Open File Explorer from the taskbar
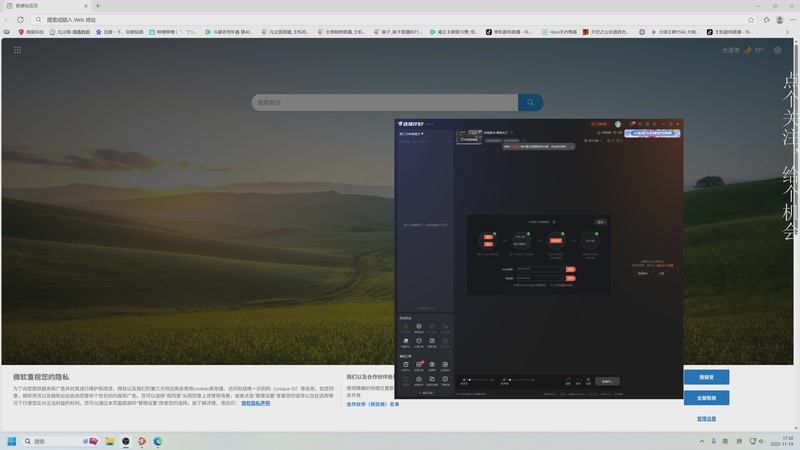Viewport: 800px width, 450px height. [109, 441]
